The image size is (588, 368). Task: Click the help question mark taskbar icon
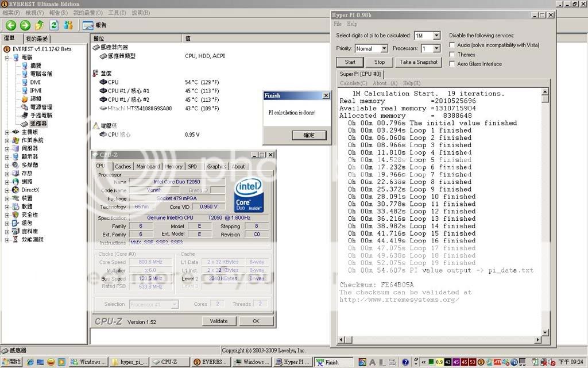click(x=405, y=362)
